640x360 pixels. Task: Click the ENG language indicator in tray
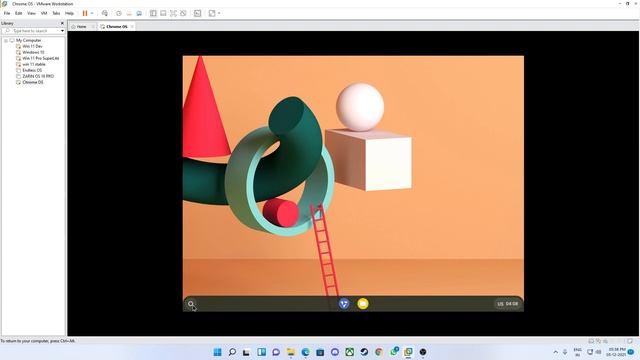pos(577,352)
